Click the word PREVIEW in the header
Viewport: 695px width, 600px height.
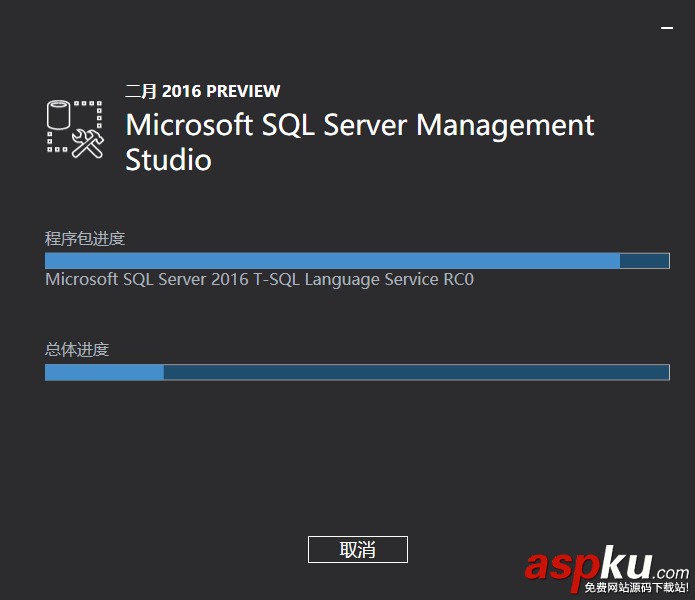click(x=243, y=91)
